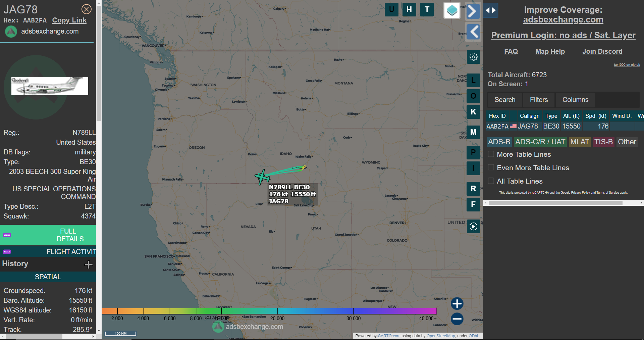Open the reCAPTCHA Terms of Service link
The image size is (644, 340).
click(x=607, y=193)
